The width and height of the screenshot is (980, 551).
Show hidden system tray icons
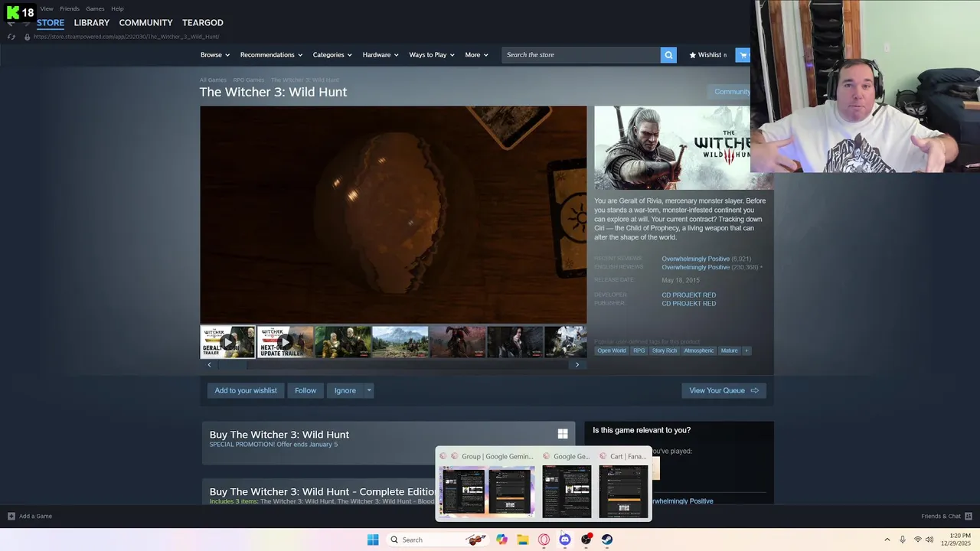tap(887, 540)
